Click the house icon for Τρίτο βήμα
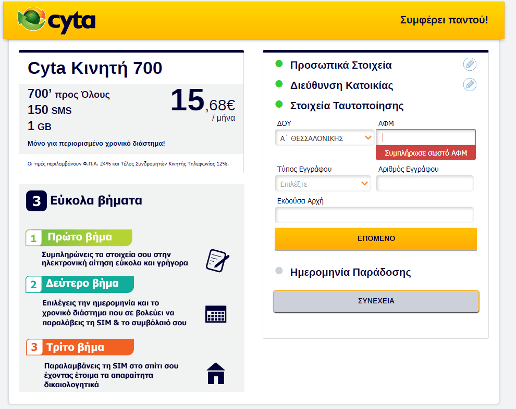The image size is (516, 409). [216, 373]
